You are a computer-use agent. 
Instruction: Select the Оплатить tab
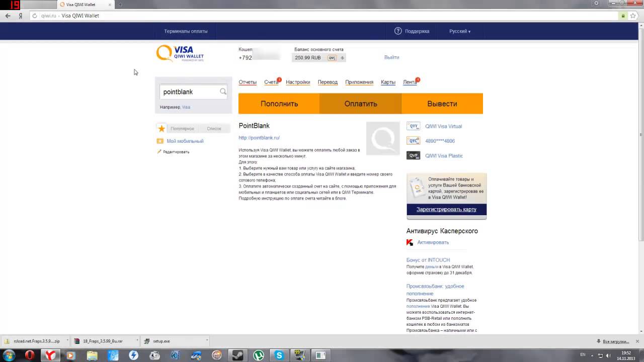coord(361,104)
